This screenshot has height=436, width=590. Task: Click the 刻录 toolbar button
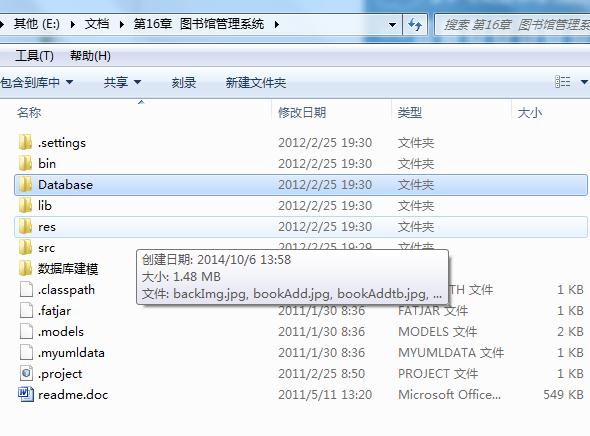pos(184,82)
